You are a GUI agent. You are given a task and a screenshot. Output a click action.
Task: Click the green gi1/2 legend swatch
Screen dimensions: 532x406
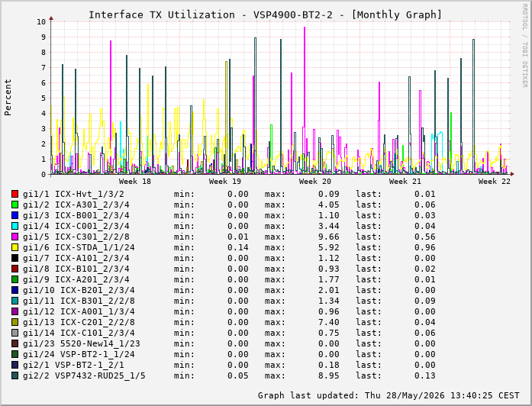(x=15, y=205)
